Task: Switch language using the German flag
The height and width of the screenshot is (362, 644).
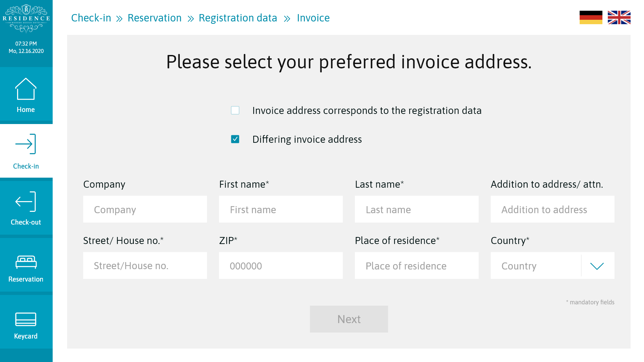Action: [591, 17]
